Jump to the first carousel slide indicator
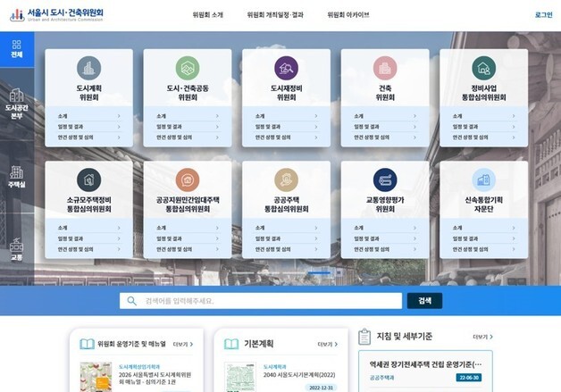This screenshot has height=392, width=561. [x=243, y=273]
